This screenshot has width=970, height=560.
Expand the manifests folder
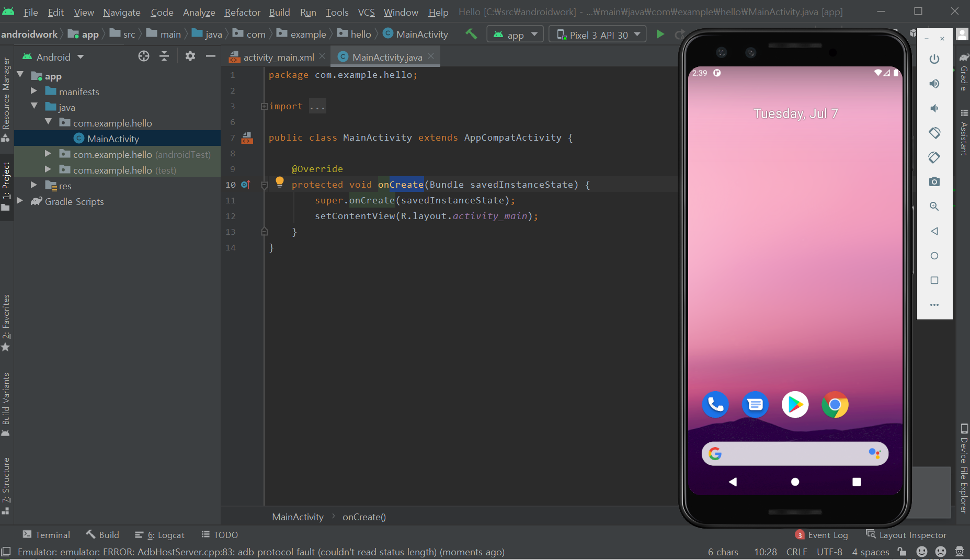(x=34, y=91)
